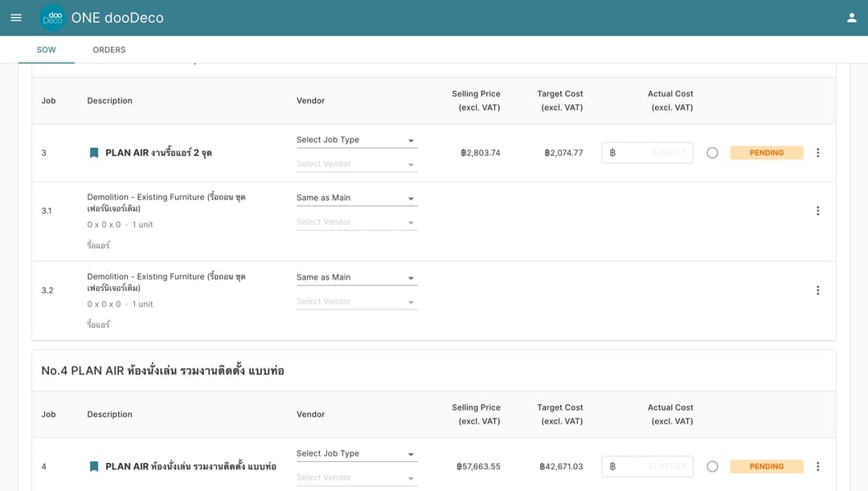The height and width of the screenshot is (491, 868).
Task: Open more options for job 4
Action: click(817, 466)
